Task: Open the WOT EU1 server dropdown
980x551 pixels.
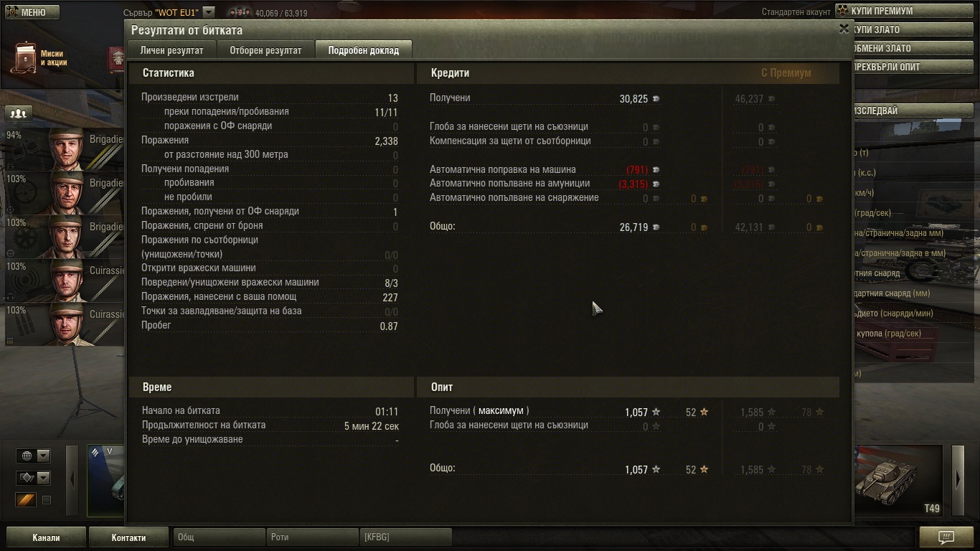Action: coord(208,12)
